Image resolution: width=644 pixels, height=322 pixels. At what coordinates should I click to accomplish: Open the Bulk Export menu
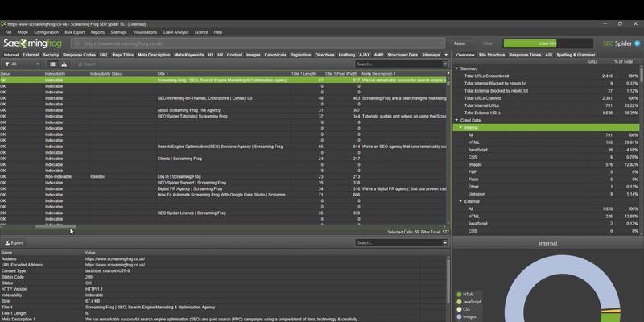75,32
